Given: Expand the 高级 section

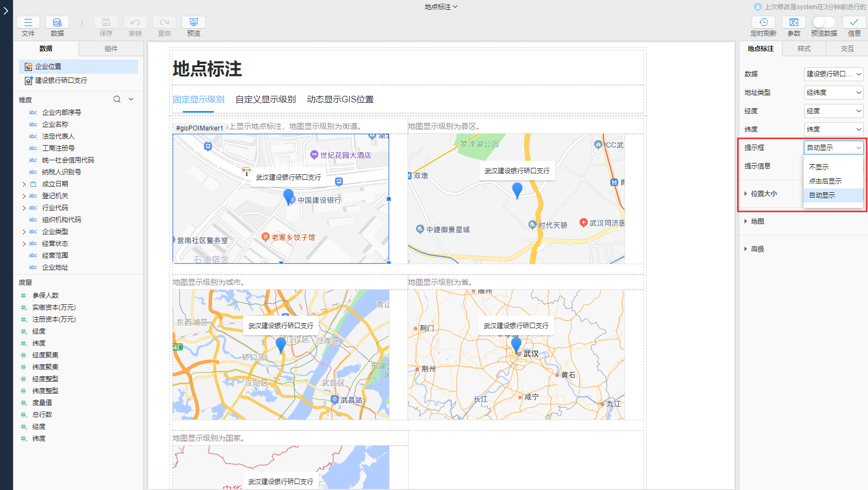Looking at the screenshot, I should [x=758, y=249].
